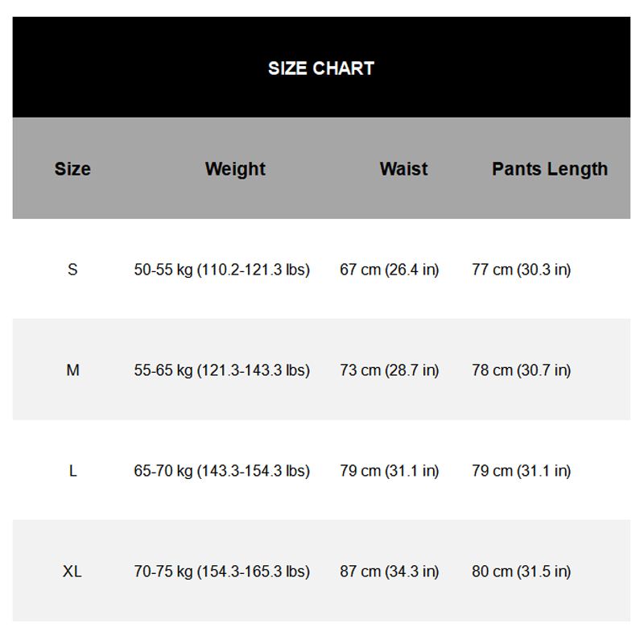The height and width of the screenshot is (644, 644).
Task: Click the 79 cm (31.1 in) waist cell
Action: click(x=390, y=471)
